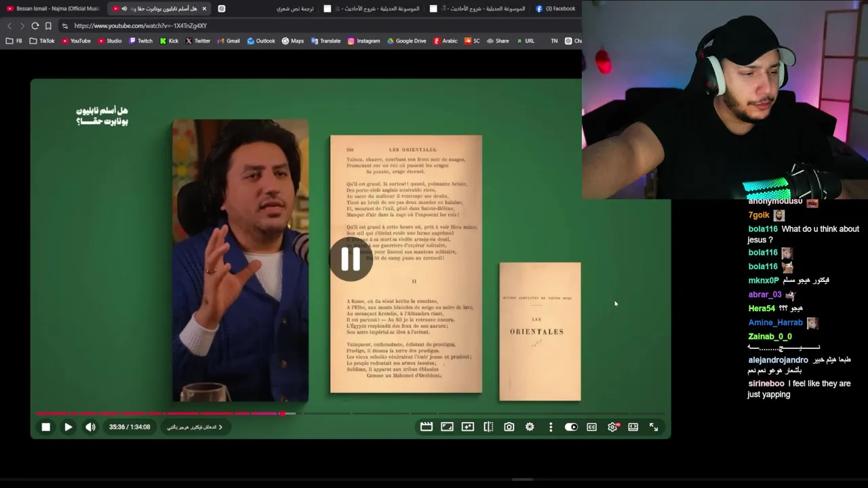Open the Maps bookmark

tap(293, 41)
